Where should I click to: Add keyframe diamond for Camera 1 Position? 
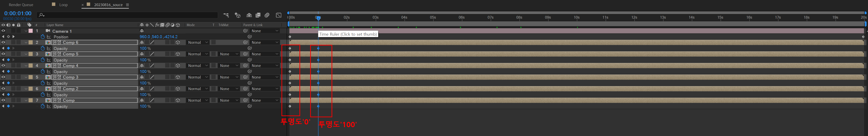tap(8, 37)
